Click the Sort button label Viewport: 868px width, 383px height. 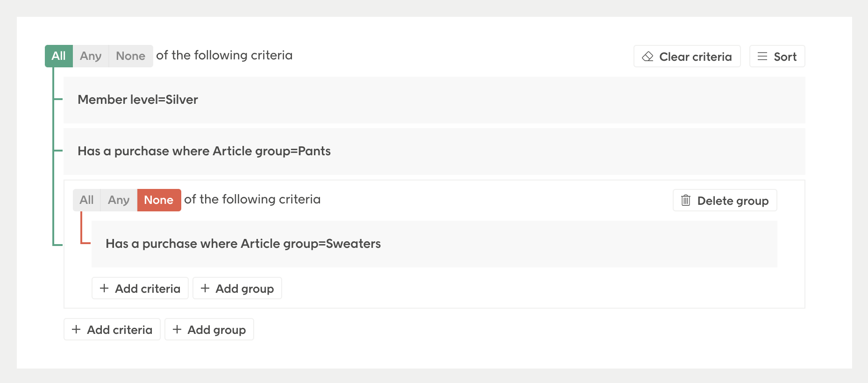785,57
